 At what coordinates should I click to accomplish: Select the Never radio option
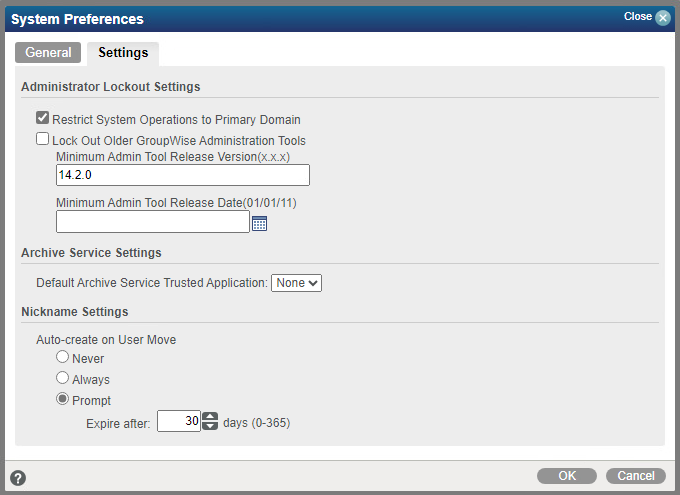(x=63, y=357)
